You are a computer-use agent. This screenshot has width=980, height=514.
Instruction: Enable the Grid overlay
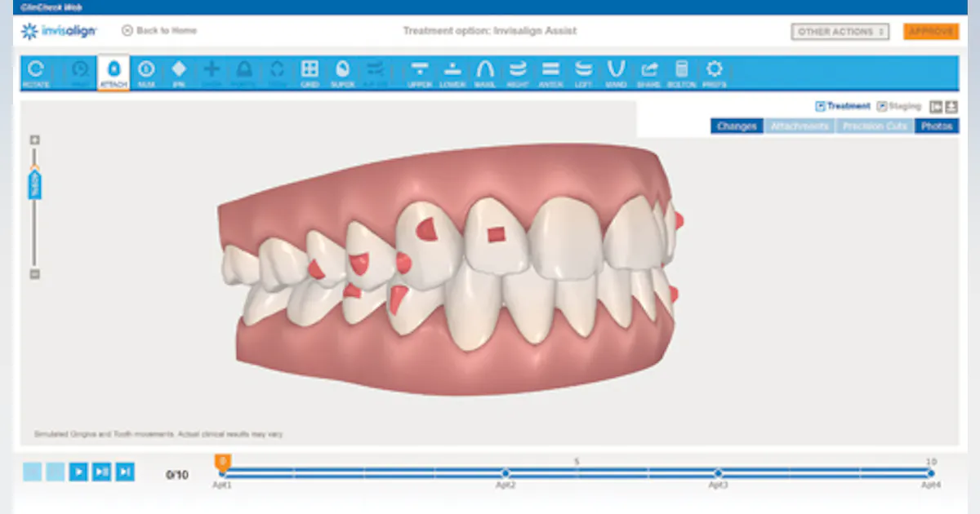point(310,73)
